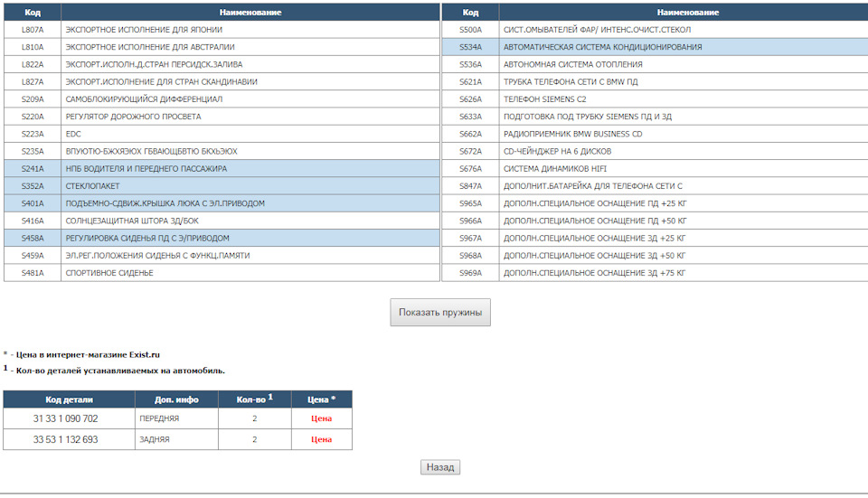868x498 pixels.
Task: Select part code 33 53 1 132 693
Action: click(x=65, y=439)
